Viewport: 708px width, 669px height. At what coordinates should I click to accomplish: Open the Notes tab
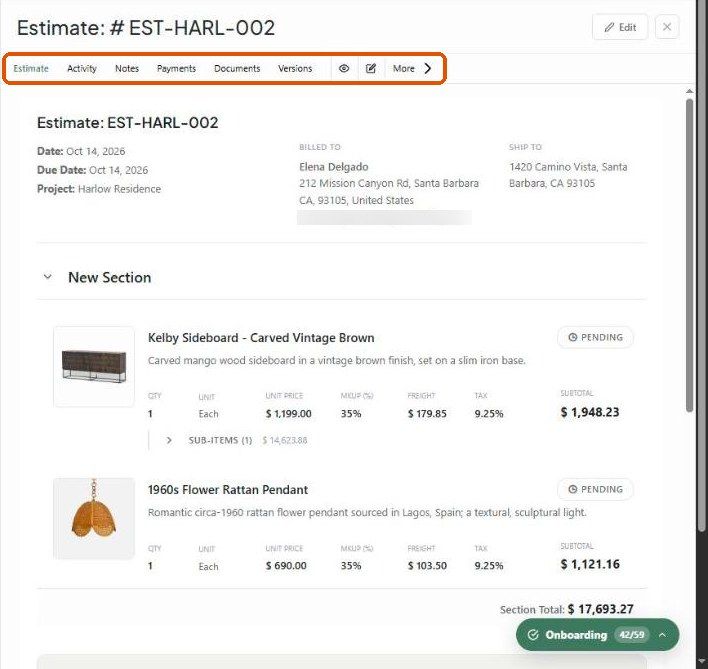pos(127,69)
